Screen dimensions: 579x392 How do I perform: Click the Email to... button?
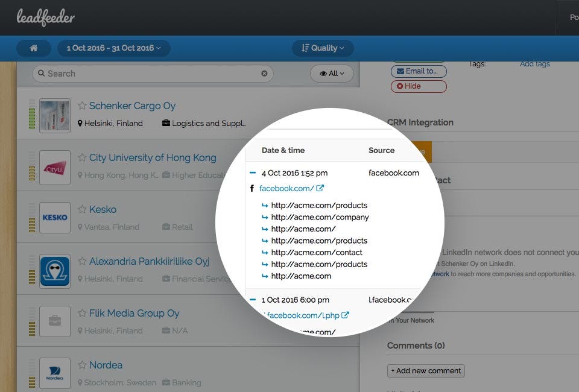(x=419, y=71)
